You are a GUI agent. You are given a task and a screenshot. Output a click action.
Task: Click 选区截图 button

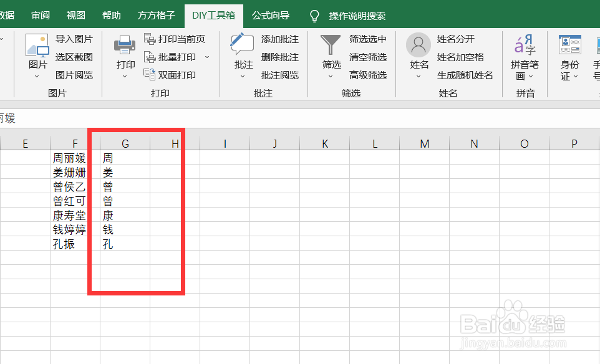(x=74, y=57)
